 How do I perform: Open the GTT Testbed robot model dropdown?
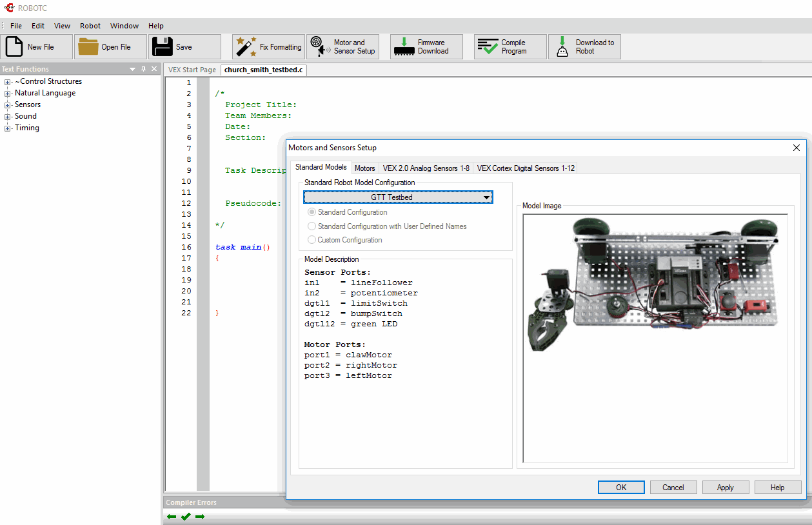[398, 197]
